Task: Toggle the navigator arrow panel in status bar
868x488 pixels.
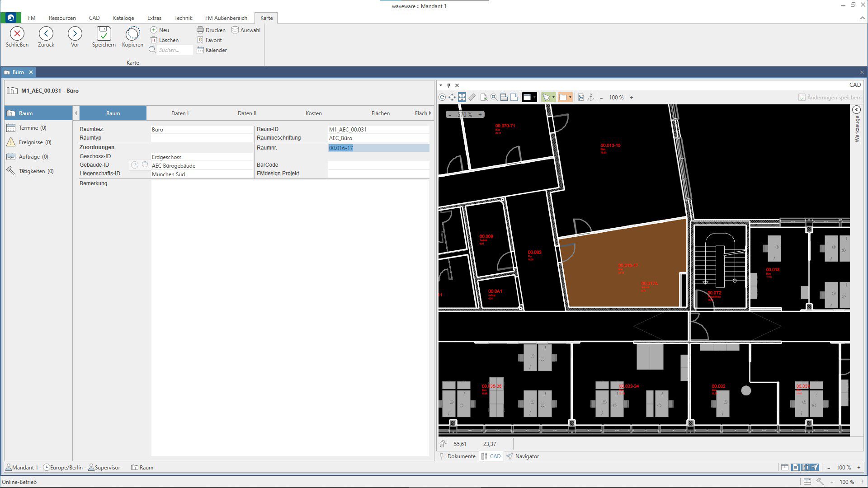Action: 815,468
